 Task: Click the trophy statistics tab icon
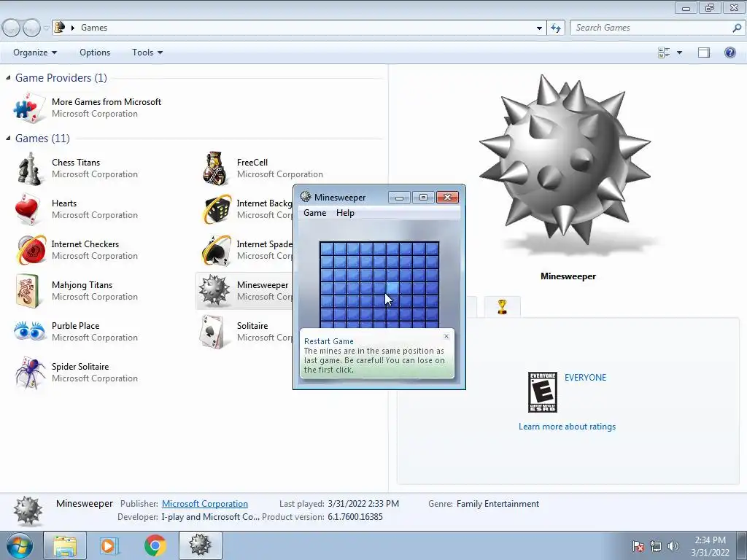[502, 307]
